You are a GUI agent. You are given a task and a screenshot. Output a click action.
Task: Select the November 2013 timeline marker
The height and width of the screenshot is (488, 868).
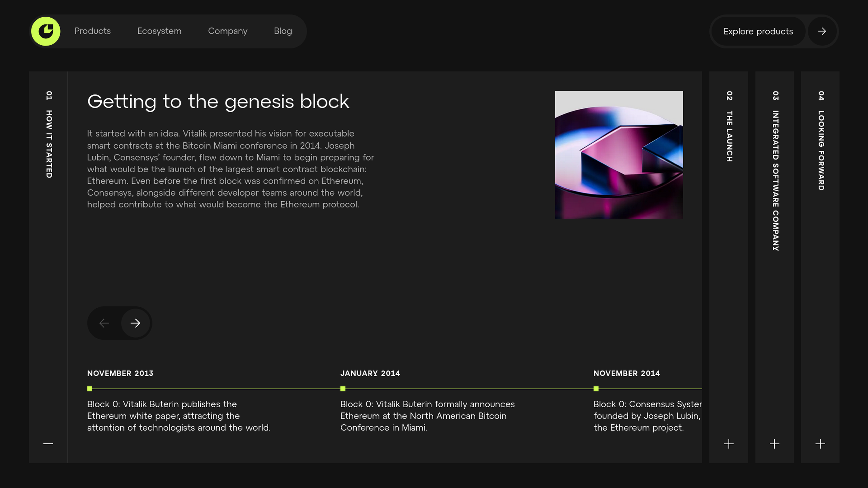(90, 389)
